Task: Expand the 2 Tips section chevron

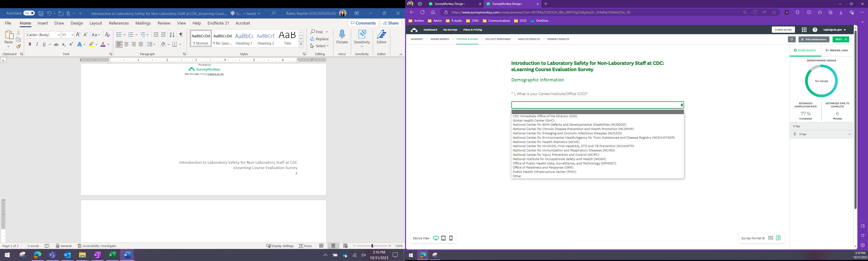Action: click(849, 134)
